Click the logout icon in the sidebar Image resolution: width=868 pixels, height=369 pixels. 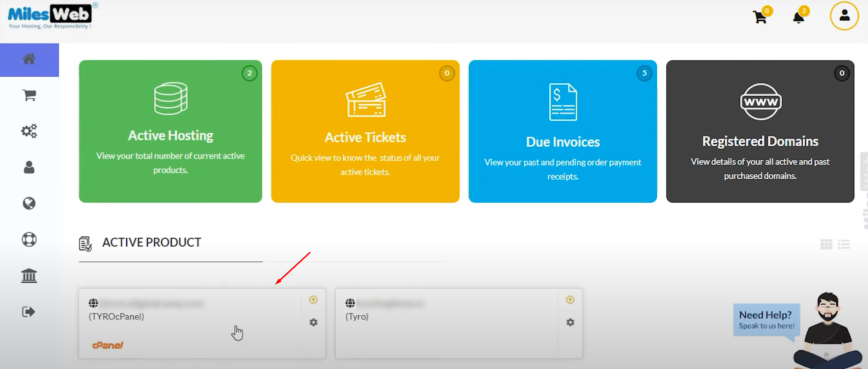[x=28, y=312]
